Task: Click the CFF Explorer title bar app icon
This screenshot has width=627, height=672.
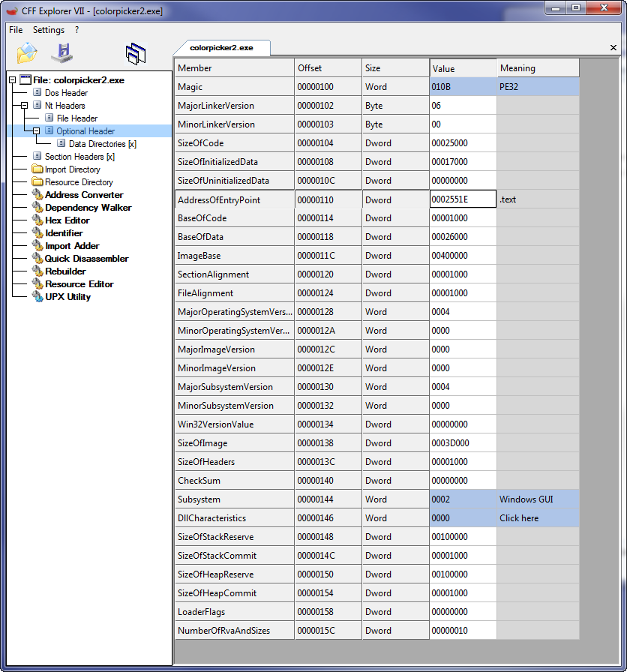Action: pyautogui.click(x=12, y=10)
